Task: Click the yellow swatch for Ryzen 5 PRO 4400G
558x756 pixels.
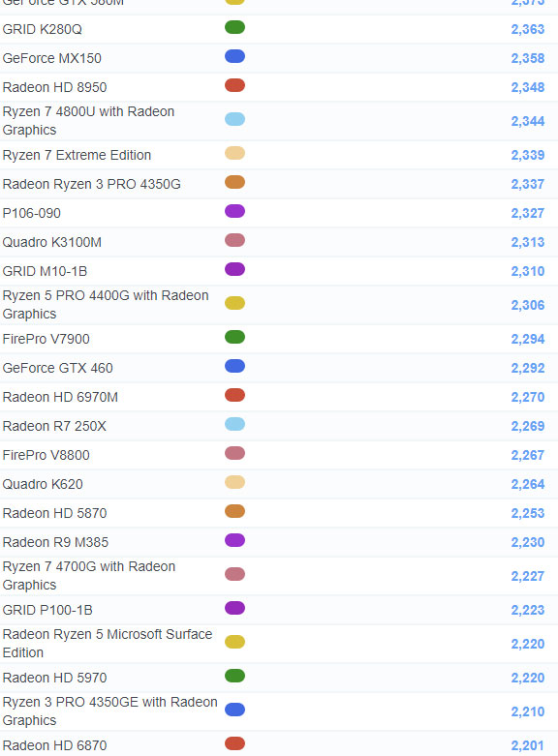Action: point(234,303)
